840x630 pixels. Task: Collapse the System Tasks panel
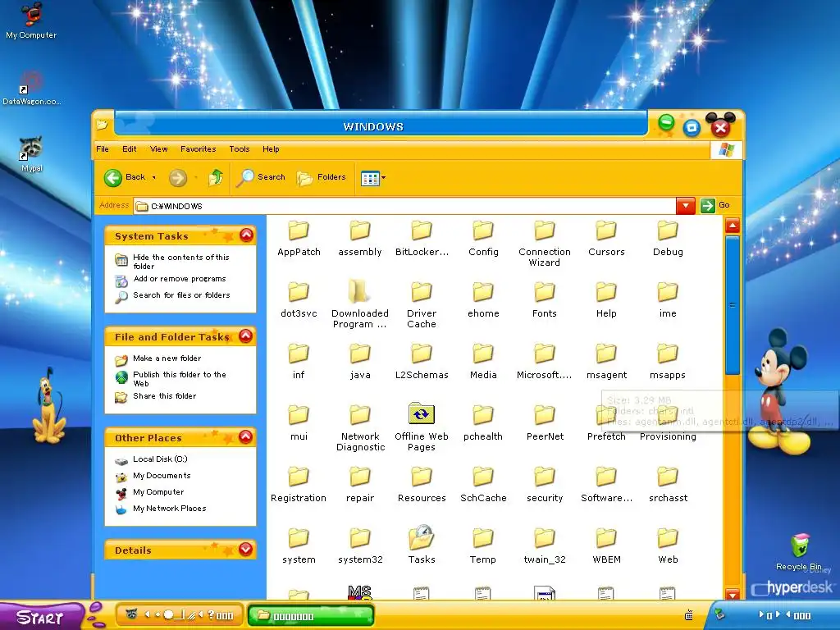tap(246, 235)
